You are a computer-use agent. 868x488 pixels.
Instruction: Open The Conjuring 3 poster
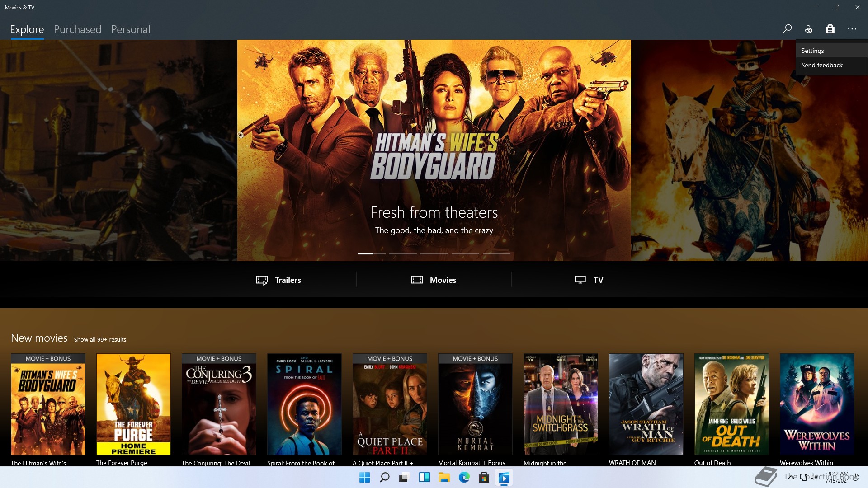click(219, 404)
